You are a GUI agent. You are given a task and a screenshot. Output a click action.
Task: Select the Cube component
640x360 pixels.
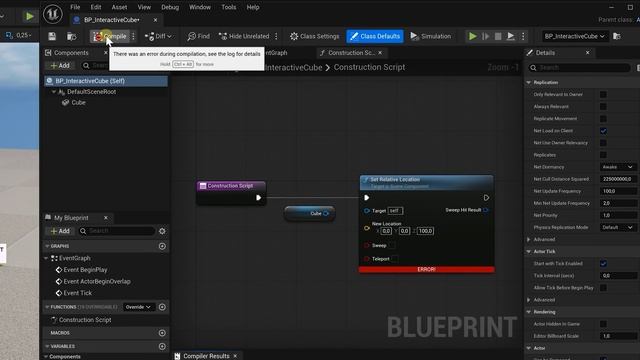[x=78, y=102]
